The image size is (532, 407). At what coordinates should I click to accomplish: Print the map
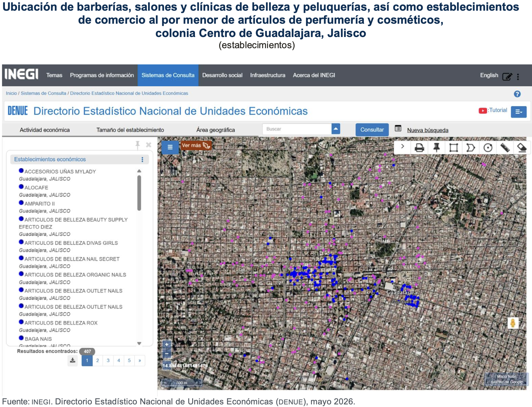[419, 148]
